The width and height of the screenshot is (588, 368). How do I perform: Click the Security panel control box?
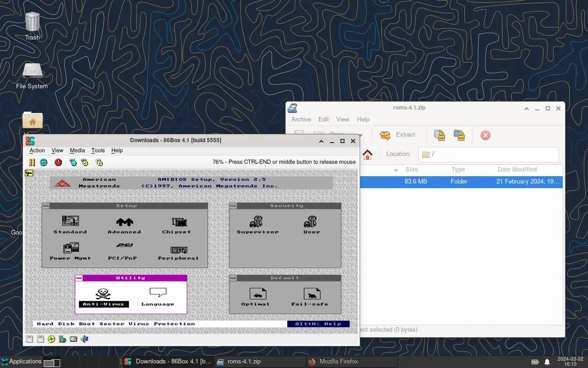233,206
